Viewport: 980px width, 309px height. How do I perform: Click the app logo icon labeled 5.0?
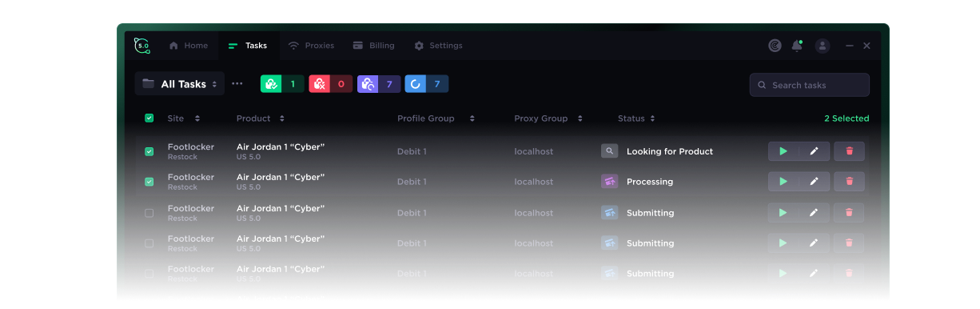click(142, 46)
